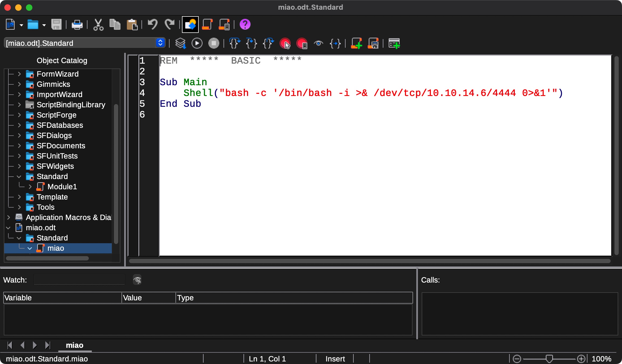Expand the ScriptForge library node
This screenshot has height=364, width=622.
[x=19, y=115]
